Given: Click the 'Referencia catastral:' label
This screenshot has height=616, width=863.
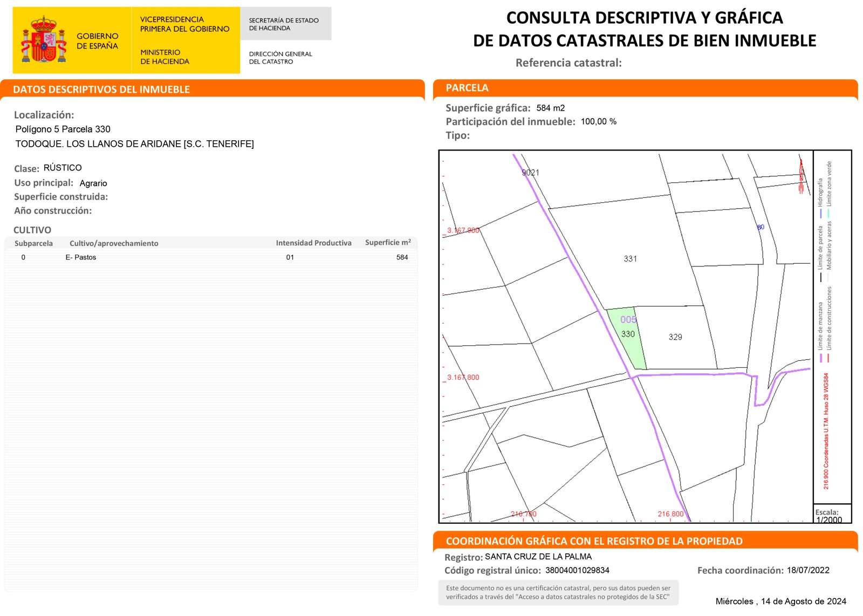Looking at the screenshot, I should [x=569, y=63].
